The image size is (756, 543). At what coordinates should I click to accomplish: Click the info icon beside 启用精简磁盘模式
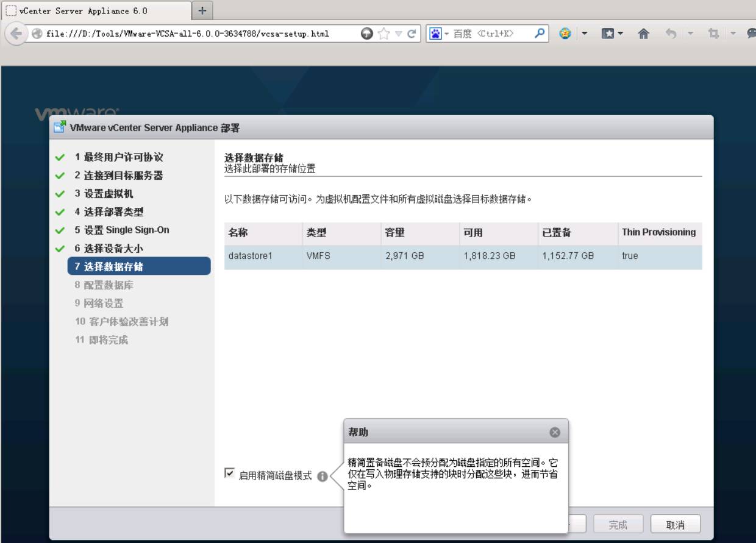click(322, 477)
